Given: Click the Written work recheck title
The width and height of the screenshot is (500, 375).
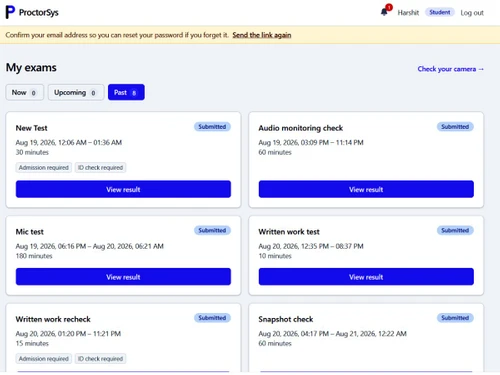Looking at the screenshot, I should (53, 319).
